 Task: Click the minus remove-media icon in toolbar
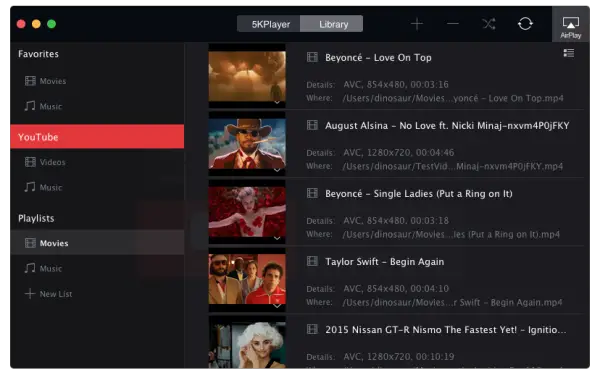click(x=453, y=24)
